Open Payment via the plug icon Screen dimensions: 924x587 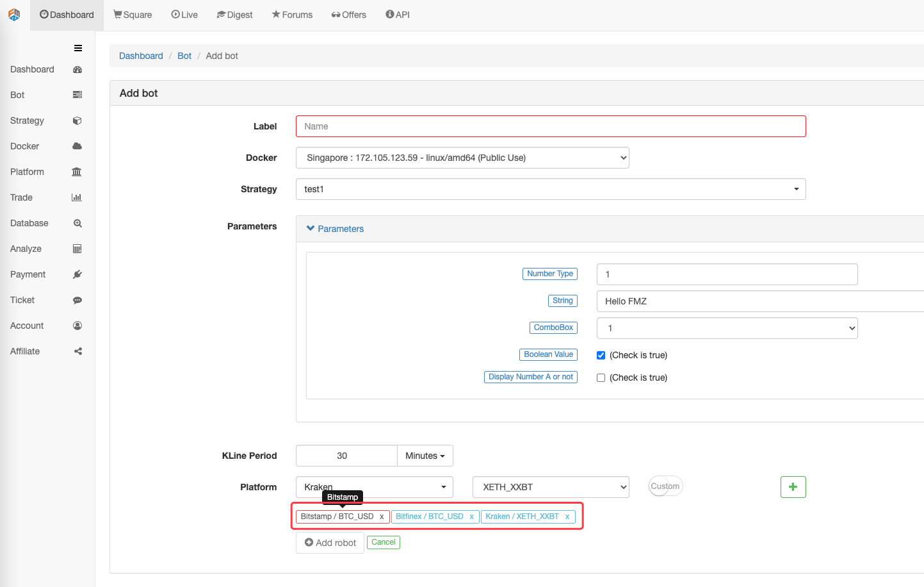77,274
